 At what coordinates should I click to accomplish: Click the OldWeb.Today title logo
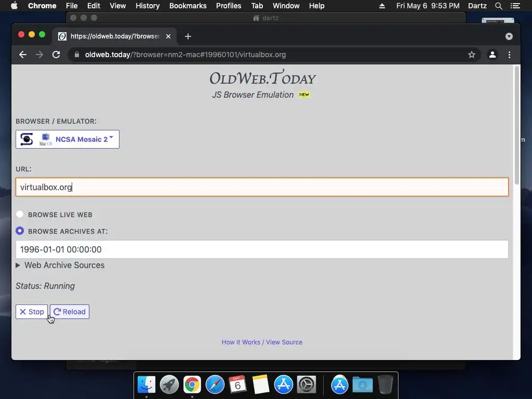262,78
